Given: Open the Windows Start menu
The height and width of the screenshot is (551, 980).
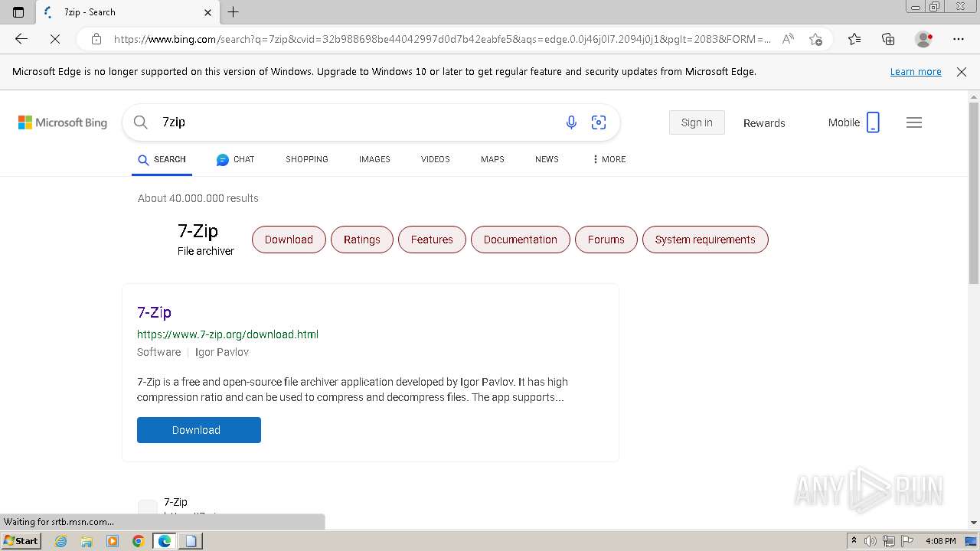Looking at the screenshot, I should click(x=21, y=541).
